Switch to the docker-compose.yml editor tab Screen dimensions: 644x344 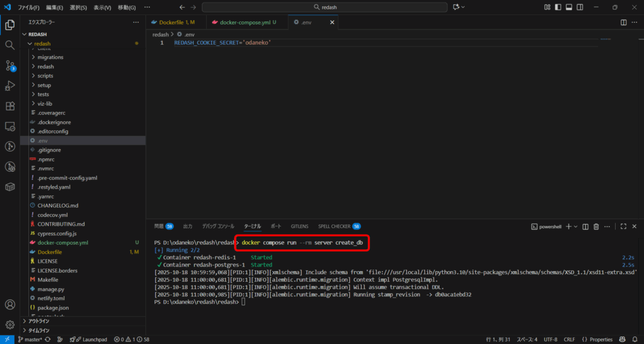click(244, 22)
